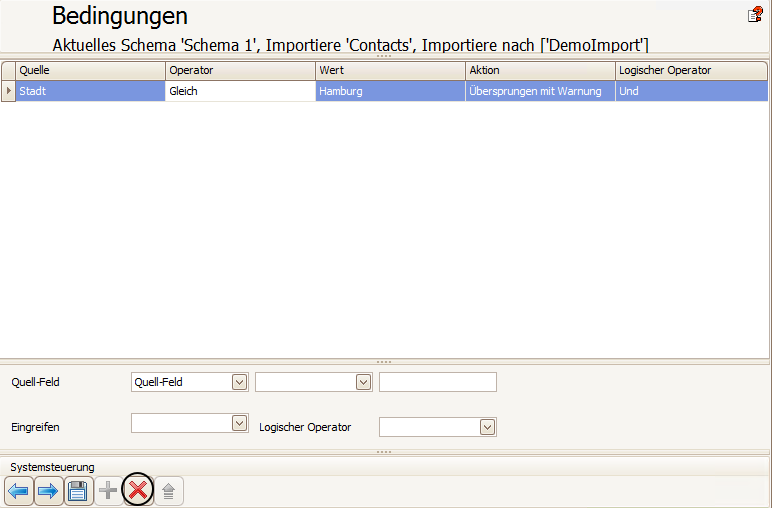
Task: Open the help icon at top right
Action: click(755, 15)
